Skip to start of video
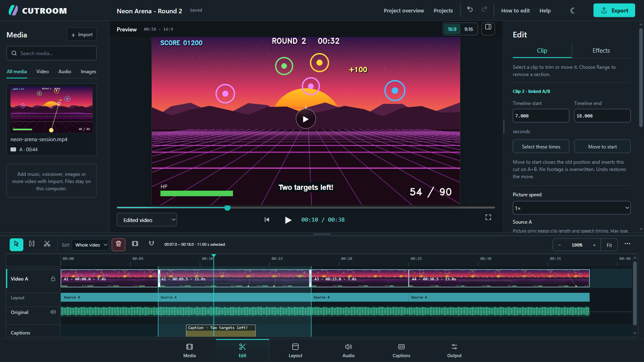The width and height of the screenshot is (644, 362). (266, 220)
